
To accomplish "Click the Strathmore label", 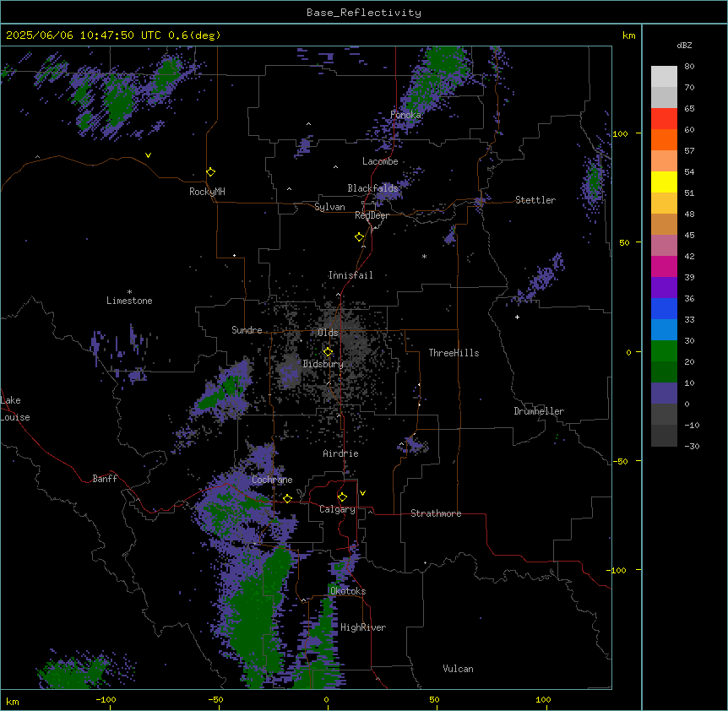I will pyautogui.click(x=436, y=513).
